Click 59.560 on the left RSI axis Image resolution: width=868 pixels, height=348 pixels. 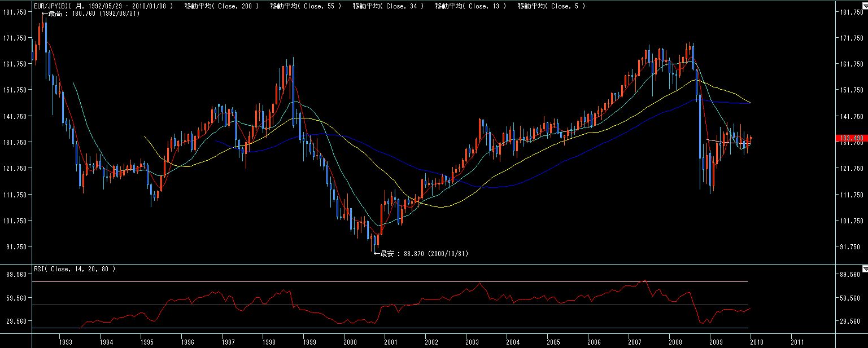click(17, 298)
